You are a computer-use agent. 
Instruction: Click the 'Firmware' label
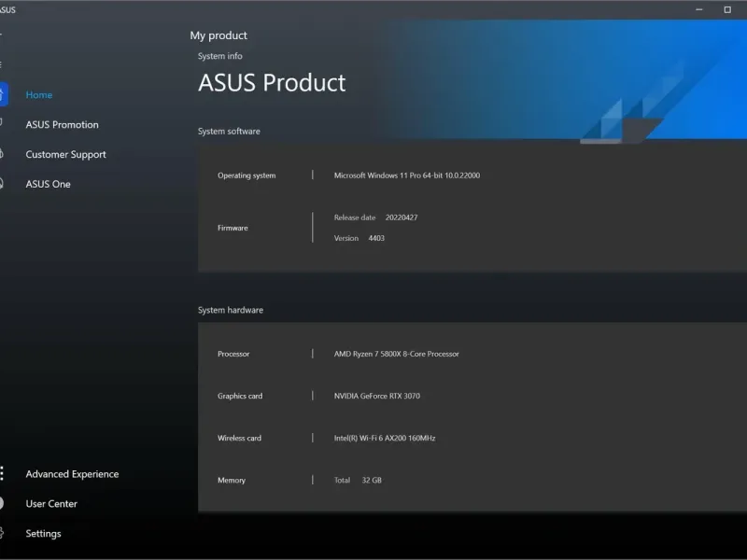coord(233,228)
